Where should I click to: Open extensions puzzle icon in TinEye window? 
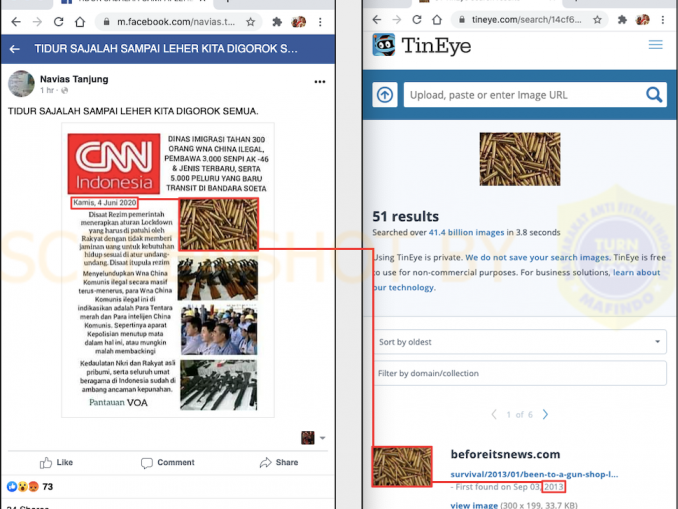pyautogui.click(x=622, y=19)
